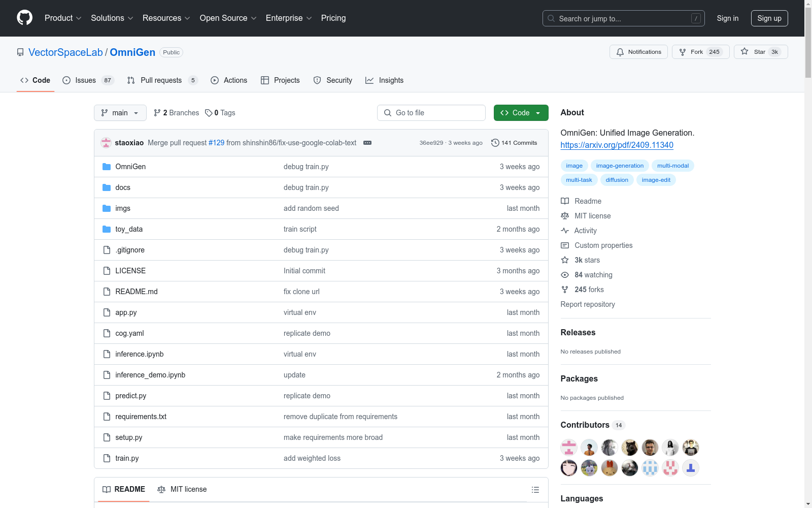The height and width of the screenshot is (508, 812).
Task: Open the arxiv.org paper link
Action: coord(617,145)
